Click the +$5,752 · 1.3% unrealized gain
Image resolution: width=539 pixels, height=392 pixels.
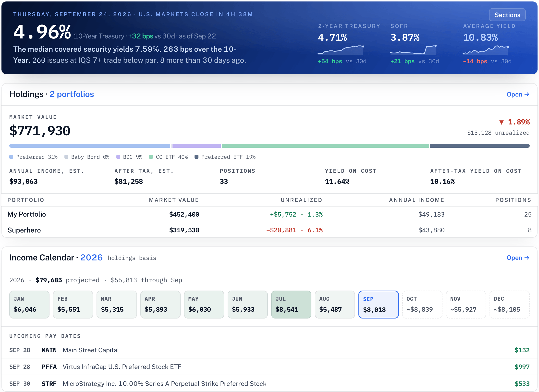tap(296, 214)
